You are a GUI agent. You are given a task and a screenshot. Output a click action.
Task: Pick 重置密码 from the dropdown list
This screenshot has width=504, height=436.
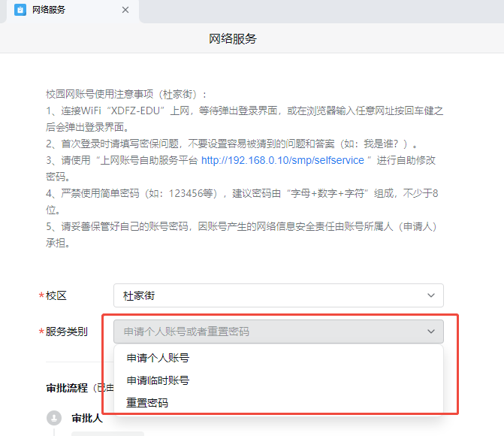coord(147,403)
